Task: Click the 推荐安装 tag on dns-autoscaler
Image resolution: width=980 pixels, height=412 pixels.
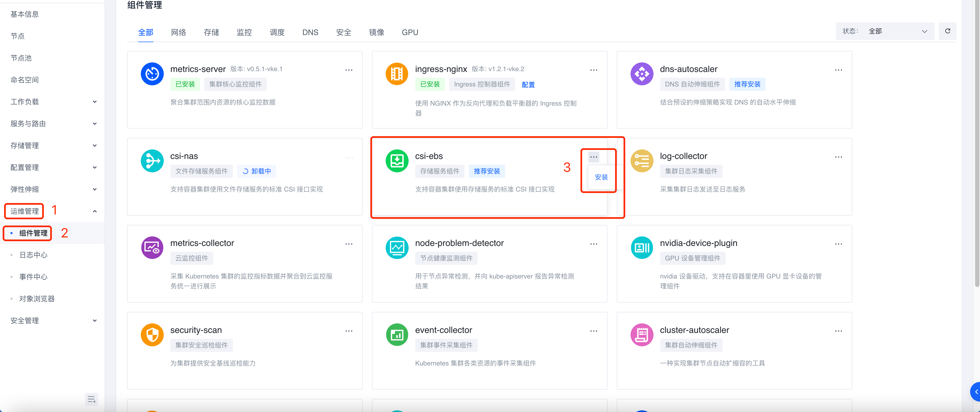Action: coord(747,84)
